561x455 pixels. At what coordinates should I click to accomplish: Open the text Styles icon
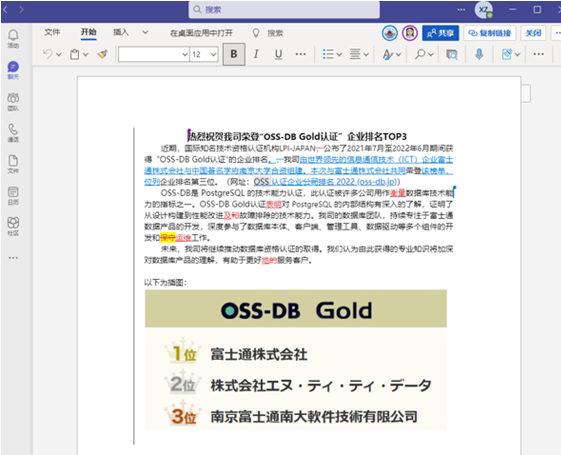point(387,54)
